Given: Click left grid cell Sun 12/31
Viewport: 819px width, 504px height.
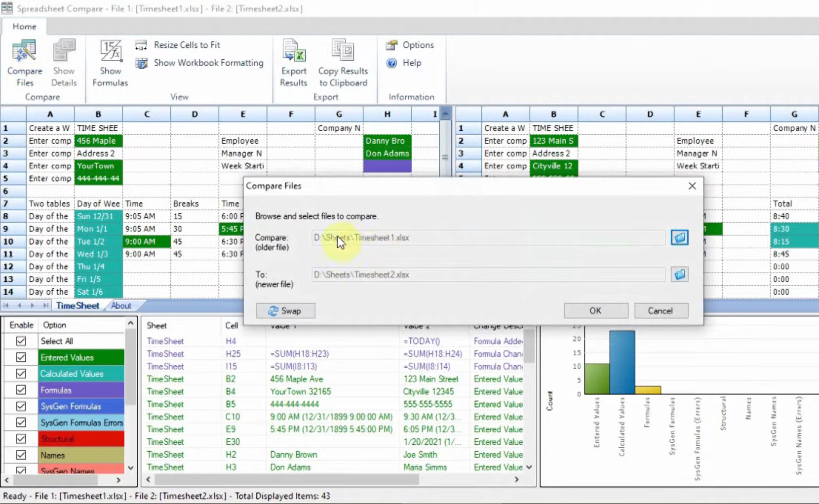Looking at the screenshot, I should [x=98, y=216].
